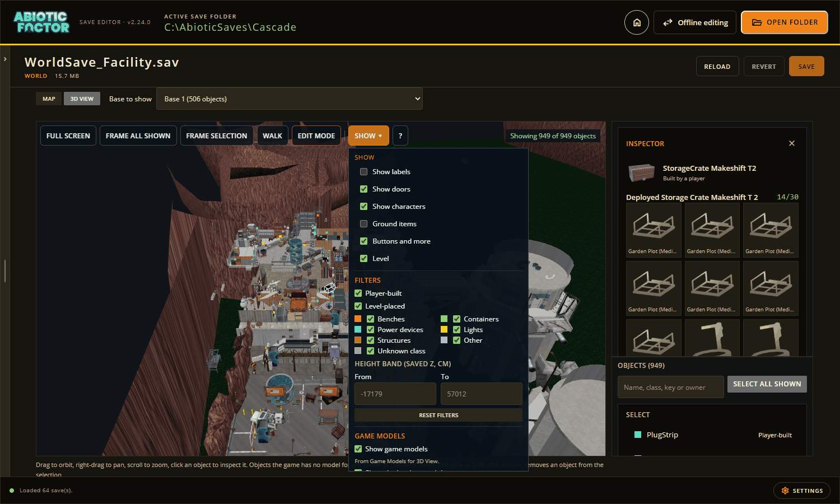Enable Ground items checkbox

(364, 224)
